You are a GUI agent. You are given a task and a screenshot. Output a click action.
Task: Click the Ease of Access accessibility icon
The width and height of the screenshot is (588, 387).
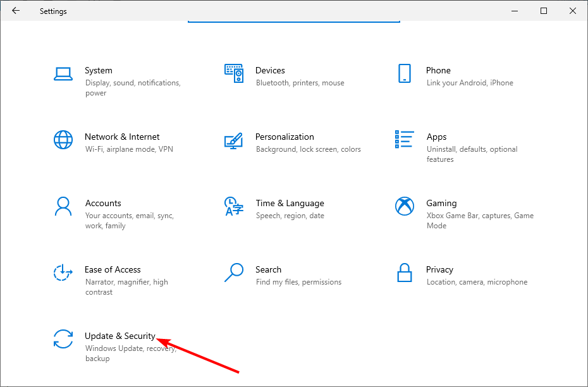tap(63, 273)
